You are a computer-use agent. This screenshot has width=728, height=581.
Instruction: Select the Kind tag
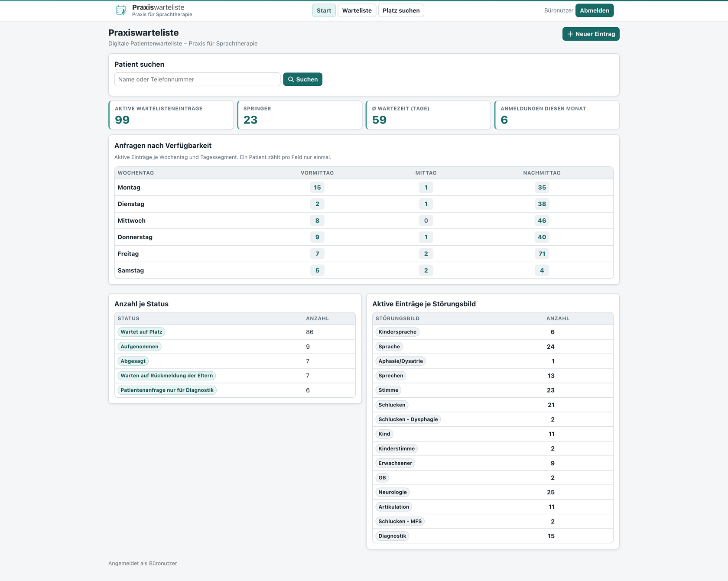[x=384, y=434]
